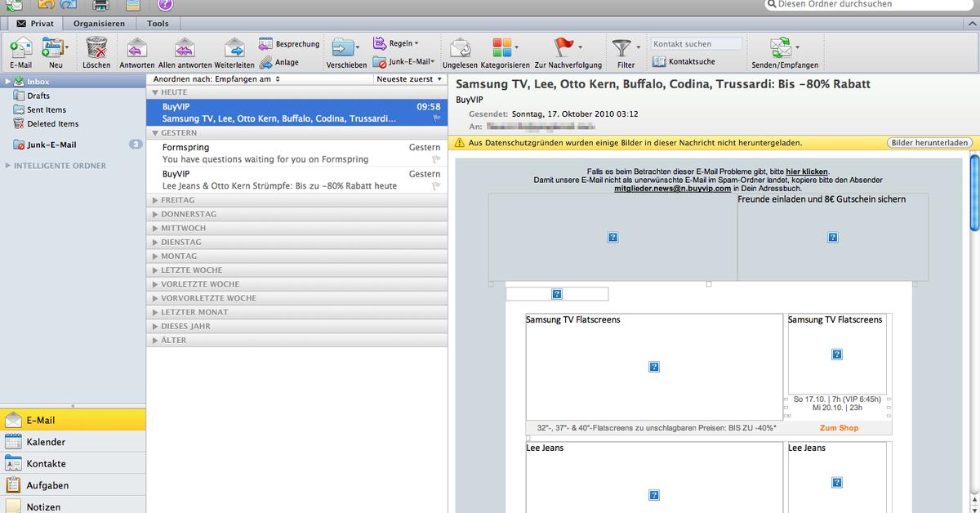
Task: Open the Sent Items folder
Action: pos(46,109)
